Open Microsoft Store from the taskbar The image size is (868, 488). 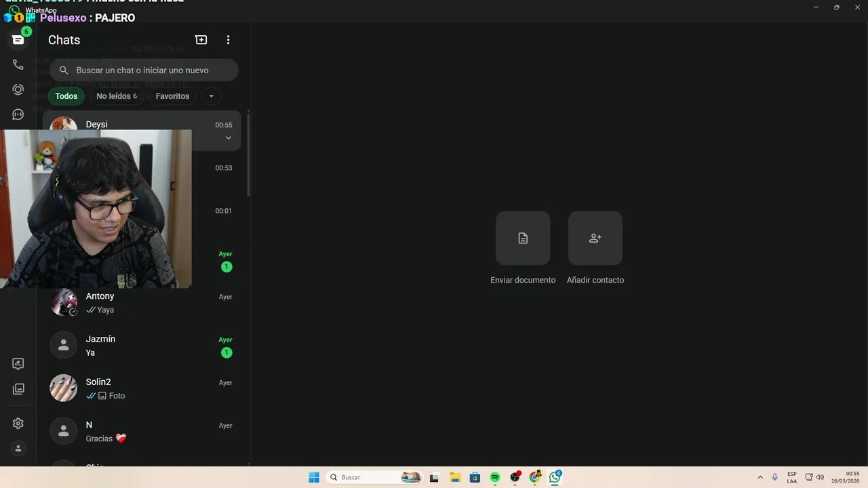475,477
